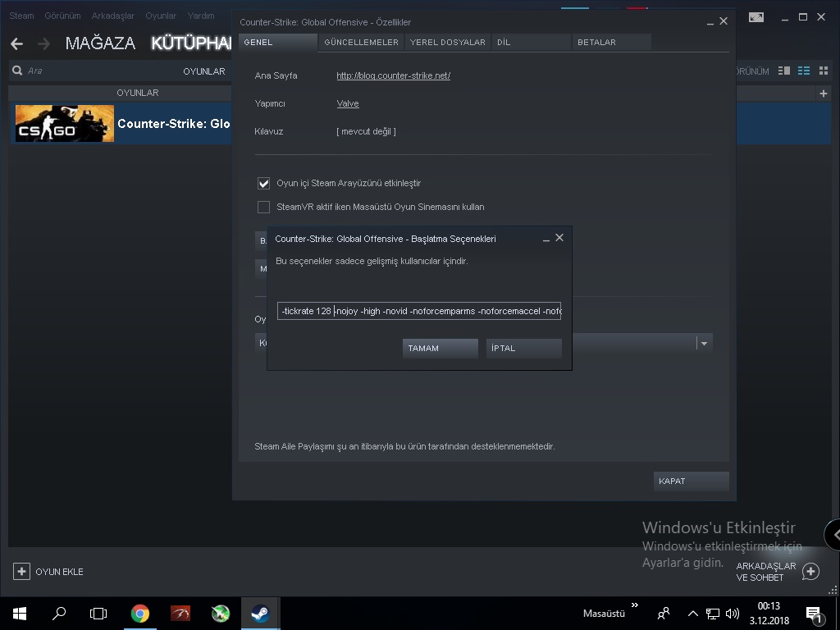Viewport: 840px width, 630px height.
Task: Select Counter-Strike: Global Offensive in library list
Action: (121, 124)
